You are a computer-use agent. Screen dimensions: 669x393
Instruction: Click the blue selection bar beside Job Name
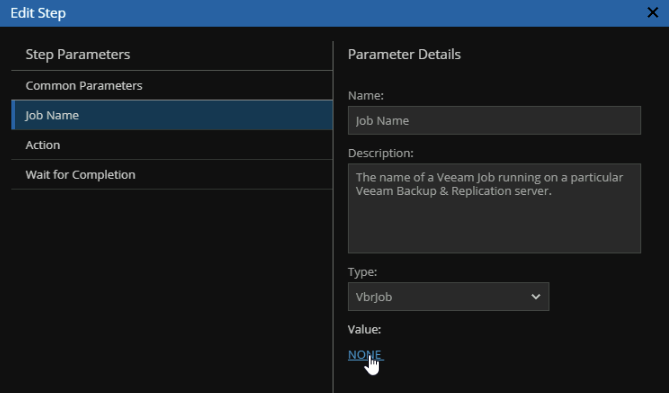pyautogui.click(x=13, y=115)
